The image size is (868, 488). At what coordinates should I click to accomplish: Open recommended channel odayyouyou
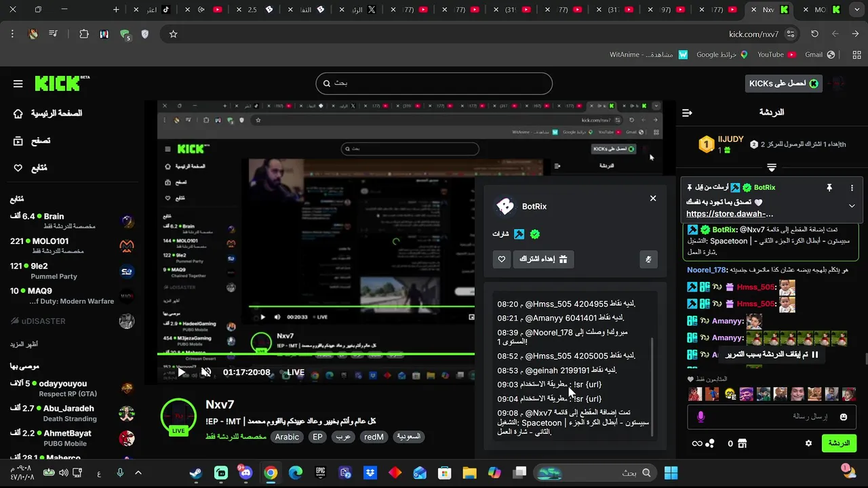pyautogui.click(x=72, y=388)
